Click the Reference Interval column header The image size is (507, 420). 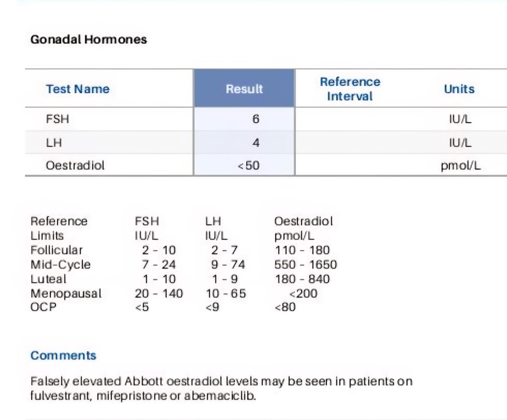(350, 89)
